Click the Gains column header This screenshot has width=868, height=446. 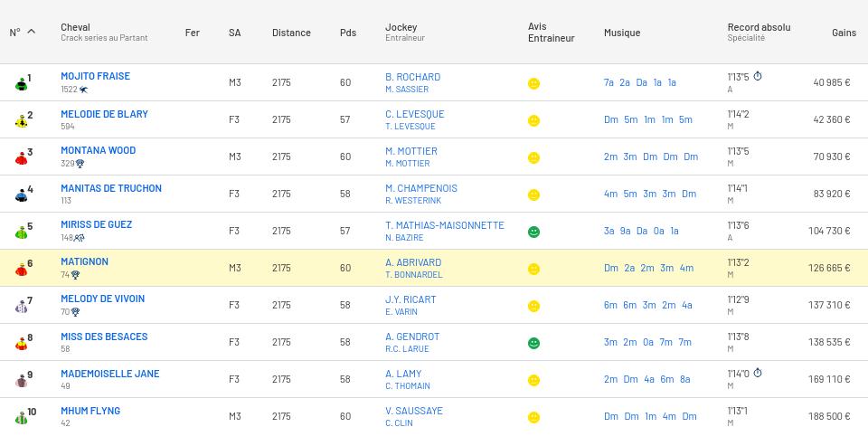click(x=844, y=33)
